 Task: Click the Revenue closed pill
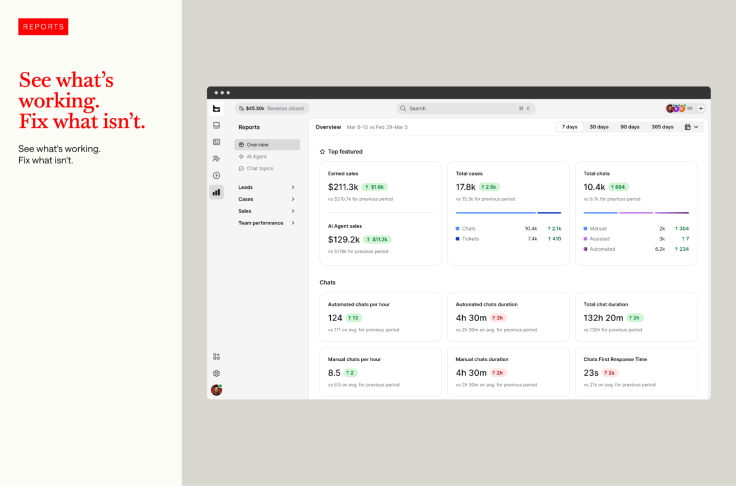coord(272,108)
